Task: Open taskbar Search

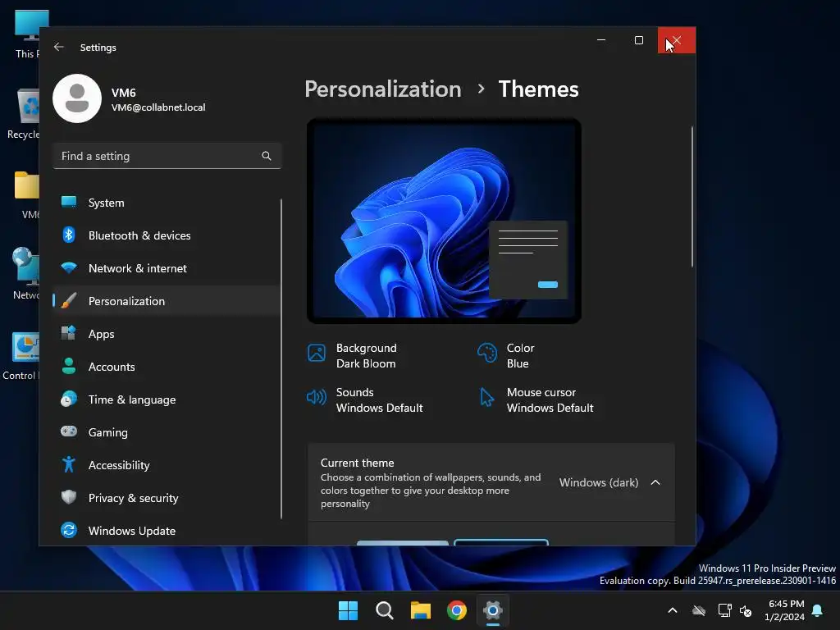Action: [385, 610]
